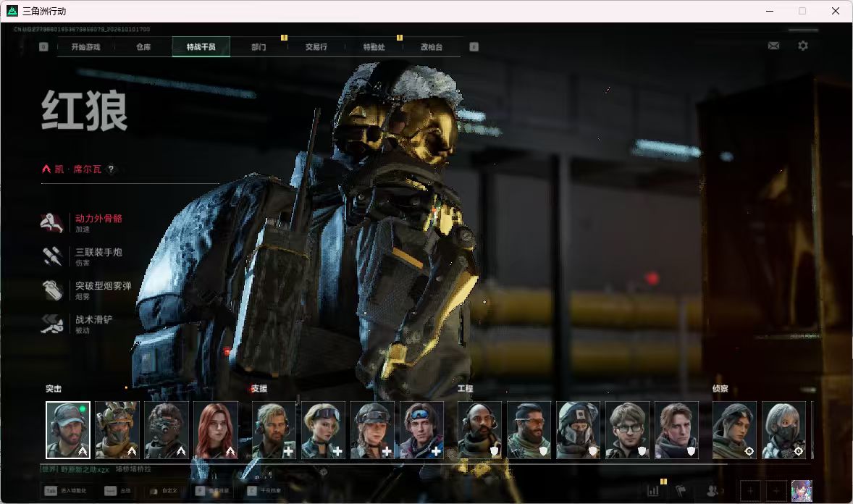
Task: Pick the 工程 operator wearing eyeglasses
Action: (x=627, y=430)
